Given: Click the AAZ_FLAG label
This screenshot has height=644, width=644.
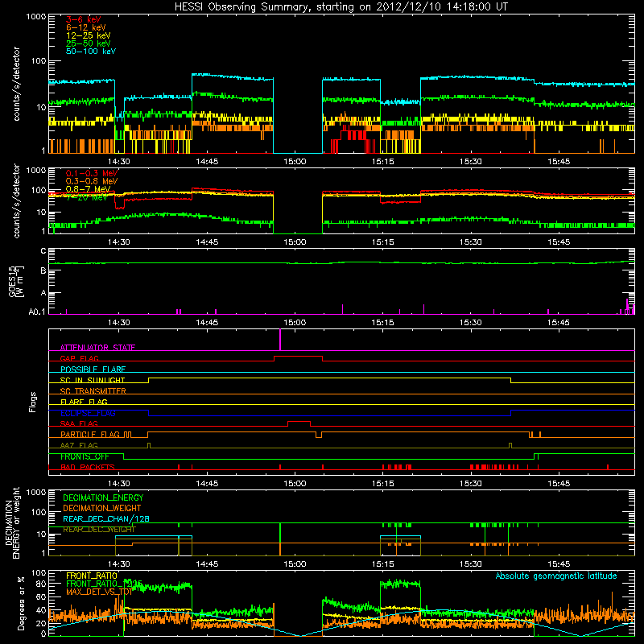Looking at the screenshot, I should (x=79, y=445).
